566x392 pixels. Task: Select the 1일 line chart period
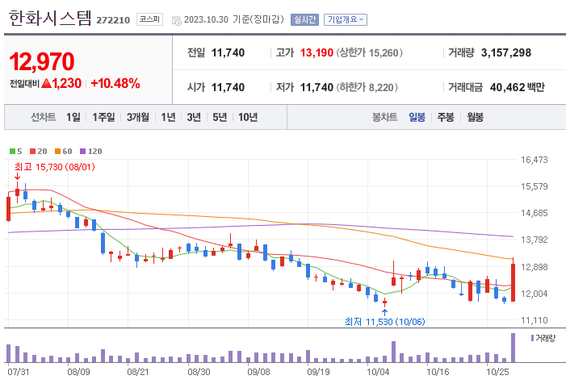[x=73, y=117]
